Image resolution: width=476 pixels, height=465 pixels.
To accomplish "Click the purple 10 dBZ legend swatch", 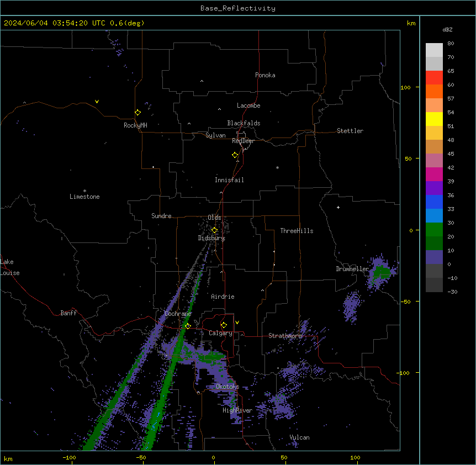I will [434, 257].
